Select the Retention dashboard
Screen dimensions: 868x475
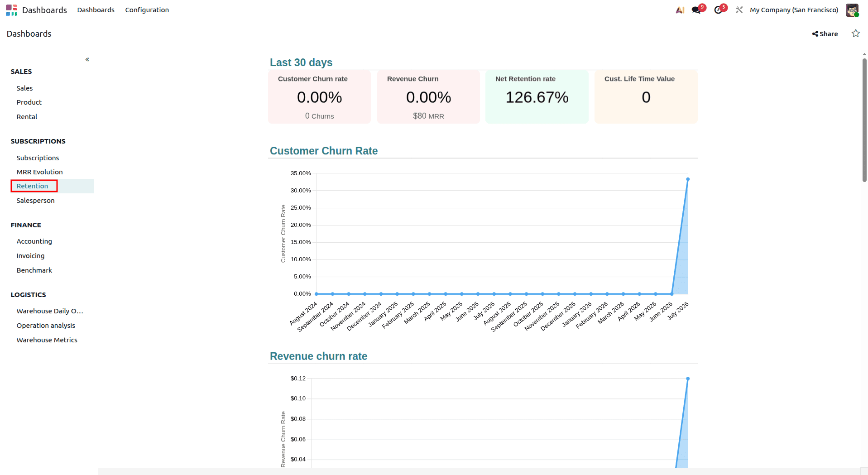(32, 186)
